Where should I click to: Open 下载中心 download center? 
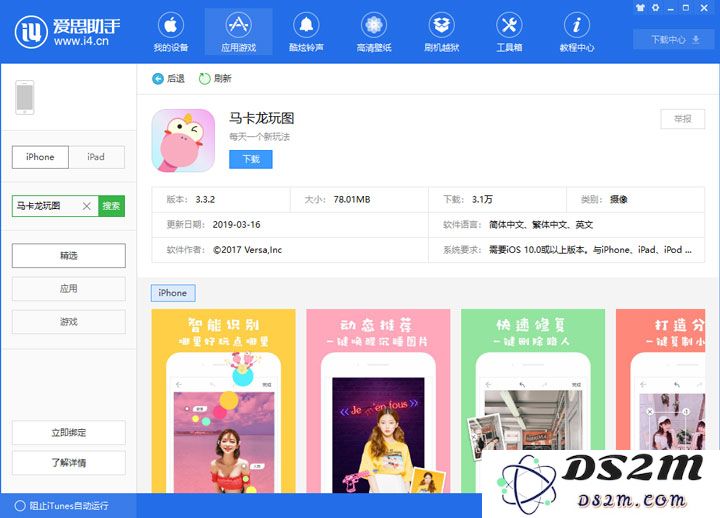point(674,39)
